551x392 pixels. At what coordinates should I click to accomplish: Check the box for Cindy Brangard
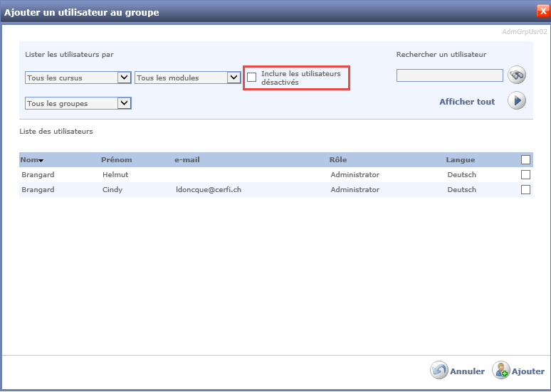(525, 189)
